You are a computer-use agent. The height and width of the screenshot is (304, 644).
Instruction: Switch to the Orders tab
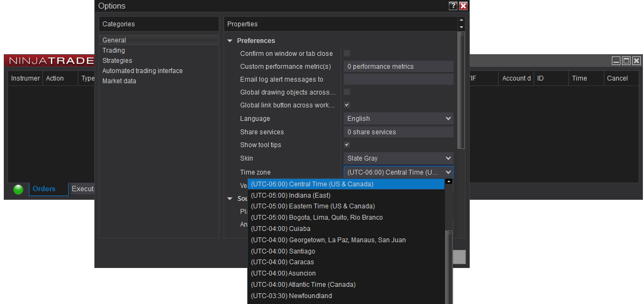point(44,189)
